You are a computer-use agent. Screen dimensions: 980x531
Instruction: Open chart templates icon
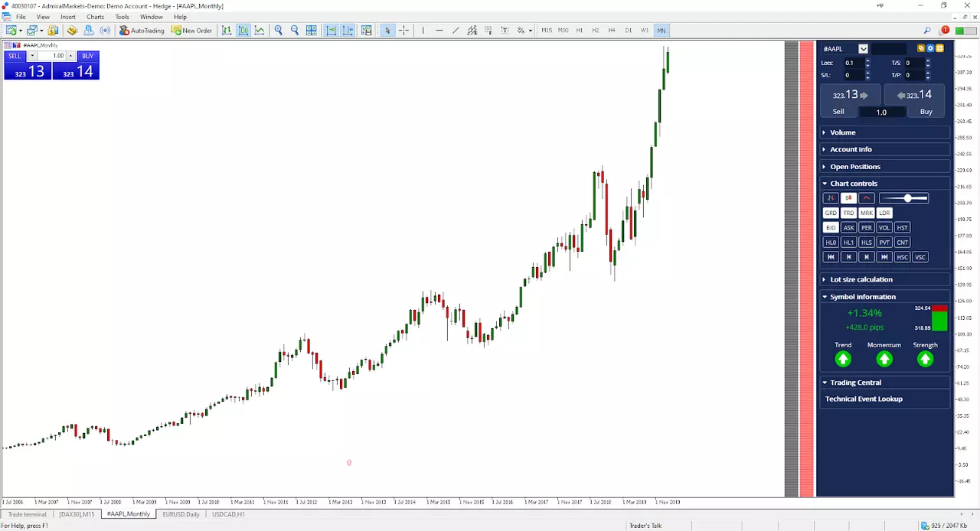click(x=367, y=31)
